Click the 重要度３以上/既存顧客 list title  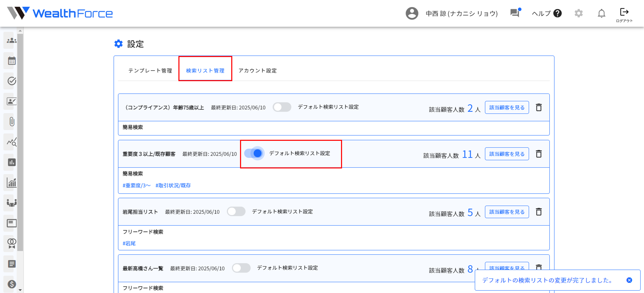149,154
